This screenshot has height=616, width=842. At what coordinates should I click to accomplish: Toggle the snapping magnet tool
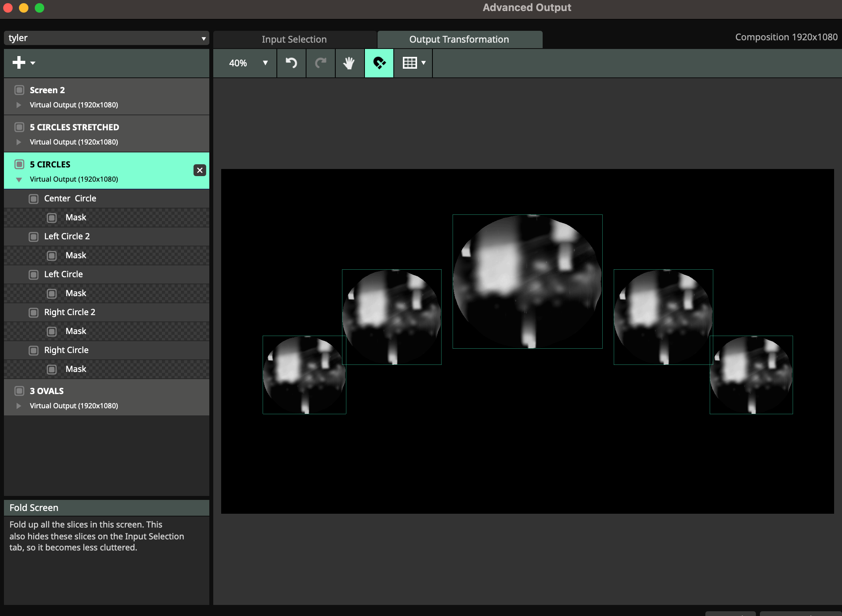[x=379, y=63]
